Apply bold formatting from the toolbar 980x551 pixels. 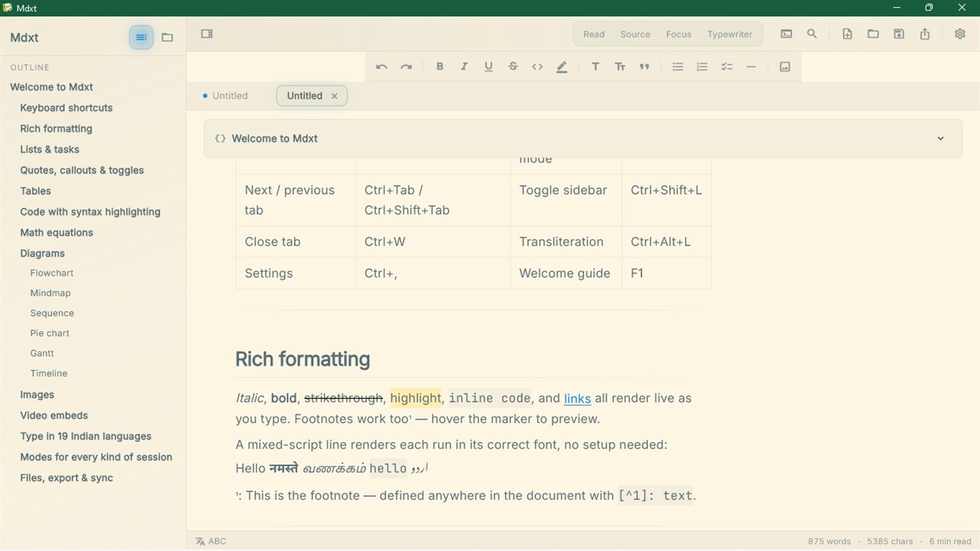[x=440, y=67]
